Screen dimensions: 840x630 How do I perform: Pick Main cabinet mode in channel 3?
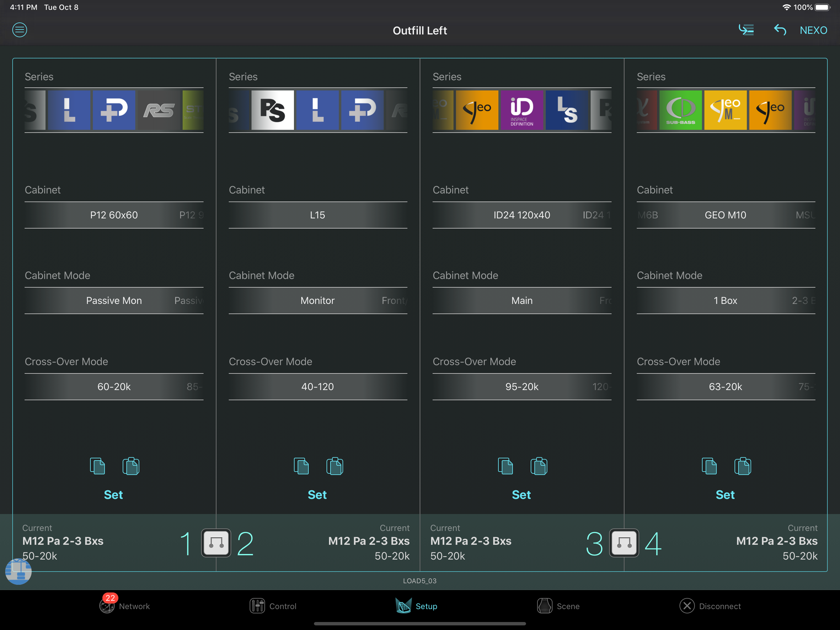coord(522,301)
